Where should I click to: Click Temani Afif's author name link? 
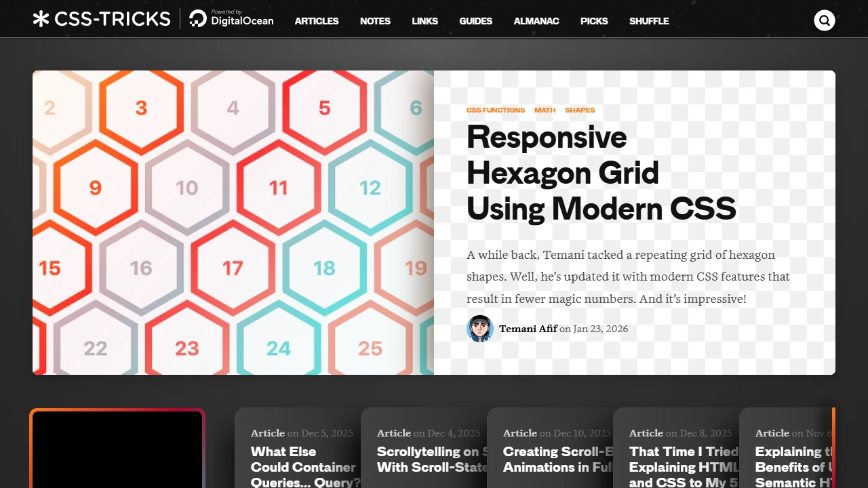(x=528, y=329)
